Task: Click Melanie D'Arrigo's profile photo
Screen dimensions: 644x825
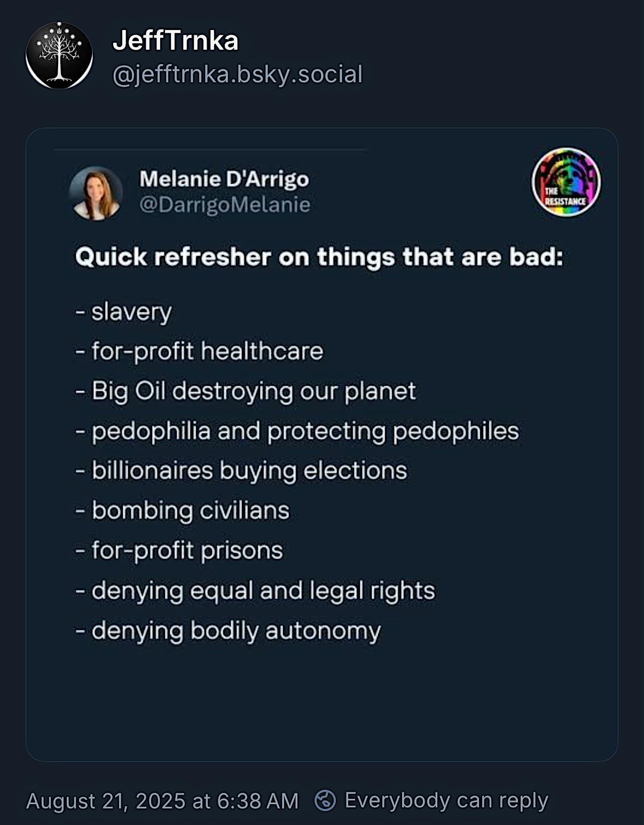Action: 96,193
